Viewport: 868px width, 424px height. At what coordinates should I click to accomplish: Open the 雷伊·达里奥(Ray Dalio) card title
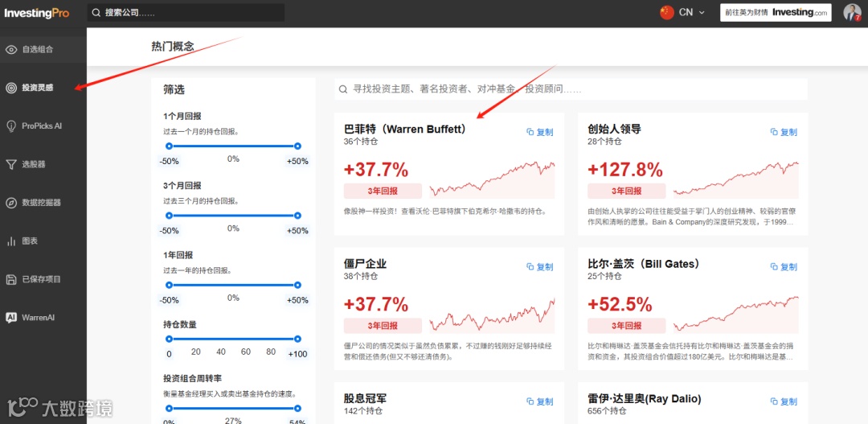645,398
